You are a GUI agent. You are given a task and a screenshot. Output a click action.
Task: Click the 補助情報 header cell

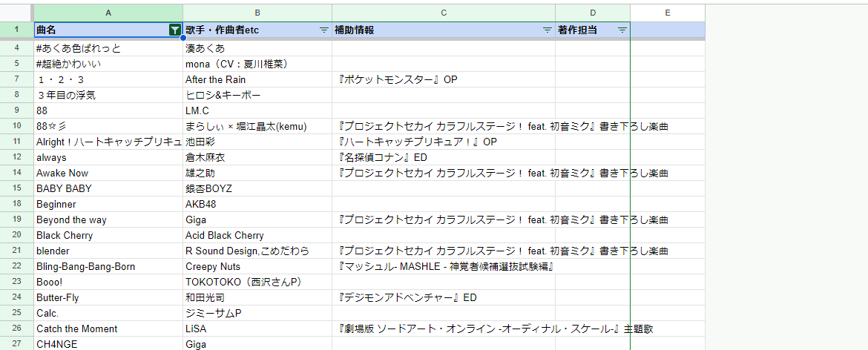[444, 30]
